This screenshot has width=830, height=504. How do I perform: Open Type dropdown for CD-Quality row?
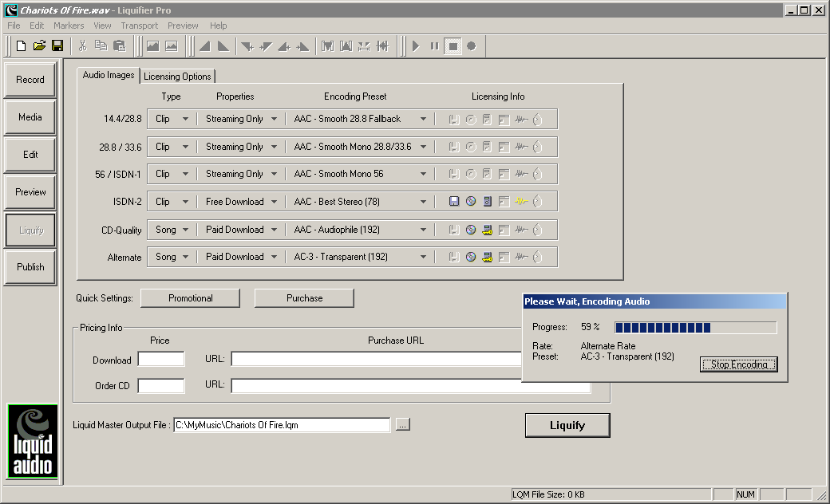point(185,230)
